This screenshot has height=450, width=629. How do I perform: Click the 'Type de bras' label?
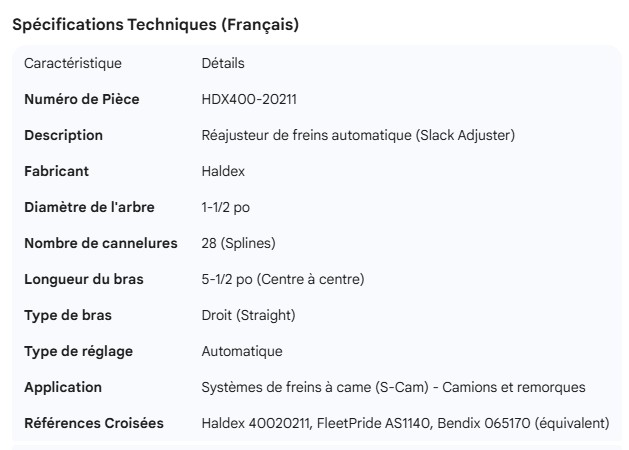[68, 316]
